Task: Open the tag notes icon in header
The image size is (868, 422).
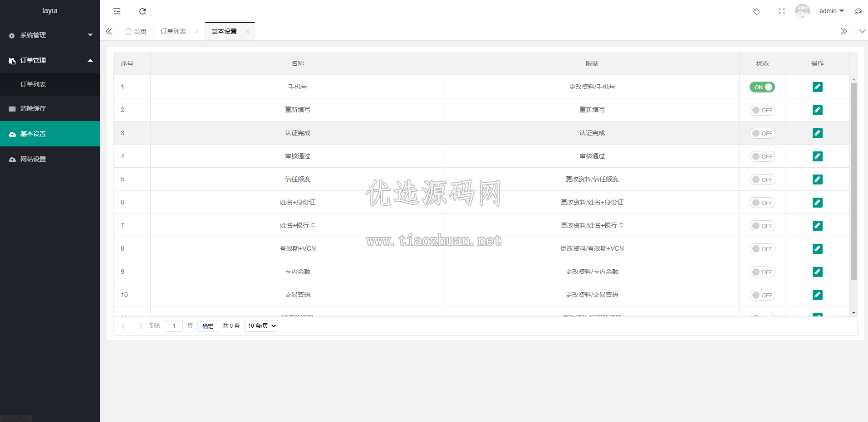Action: (x=756, y=11)
